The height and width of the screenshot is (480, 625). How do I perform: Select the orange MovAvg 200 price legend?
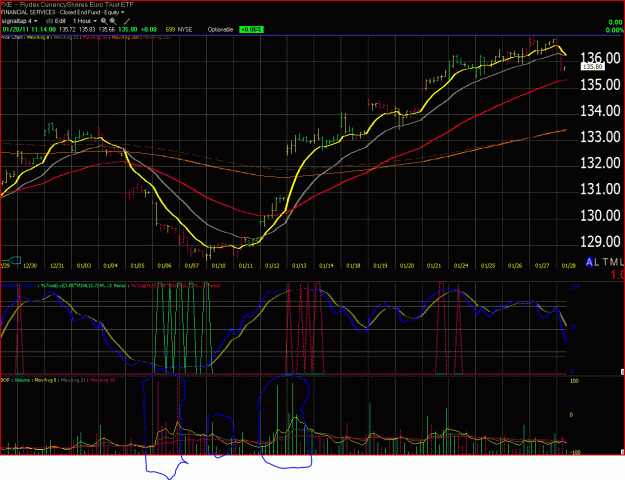[x=125, y=37]
